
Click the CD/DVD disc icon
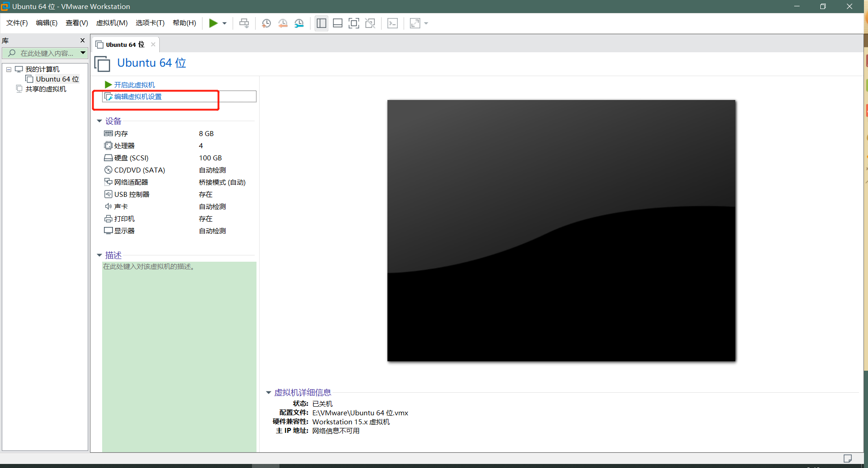coord(108,170)
